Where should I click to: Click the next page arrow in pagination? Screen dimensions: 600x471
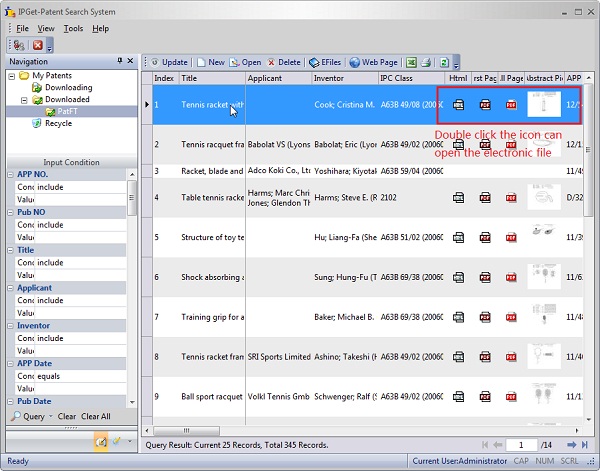click(x=571, y=444)
